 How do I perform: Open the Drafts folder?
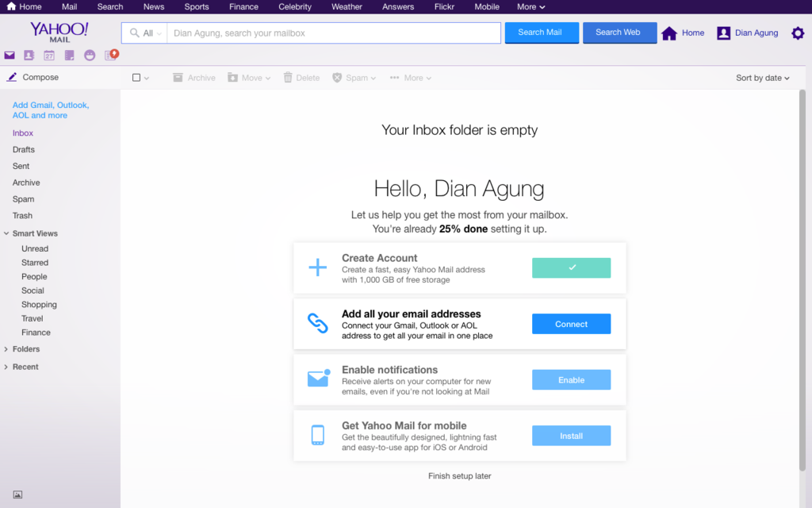(x=24, y=149)
